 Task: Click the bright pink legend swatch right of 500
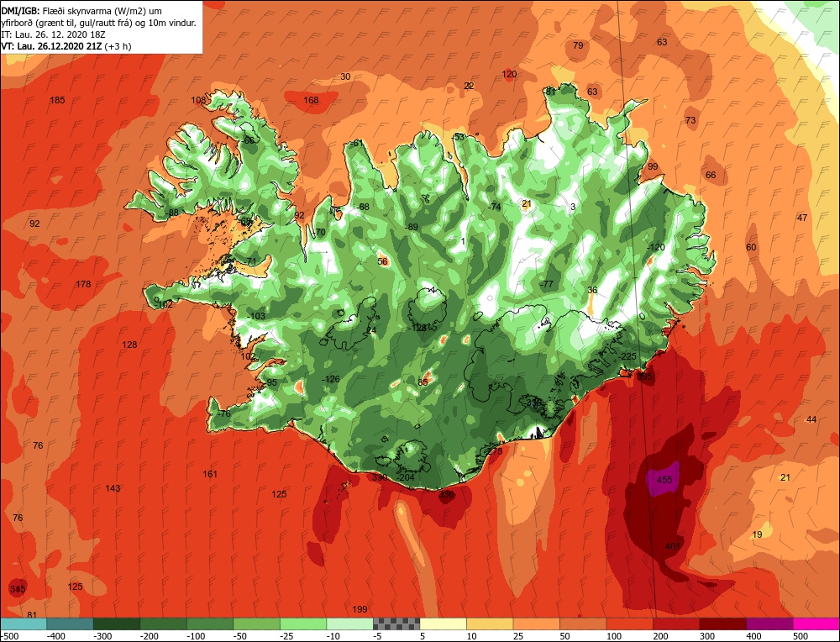[816, 624]
